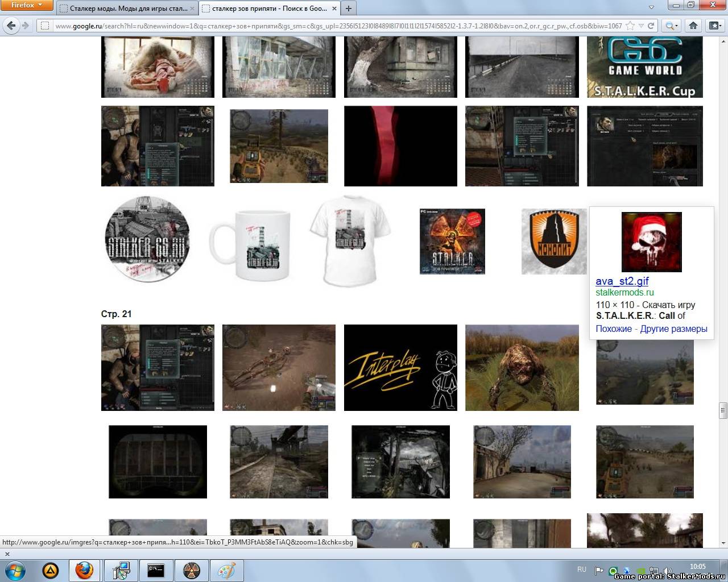Viewport: 728px width, 582px height.
Task: Open the railway tracks screenshot thumbnail
Action: tap(279, 462)
